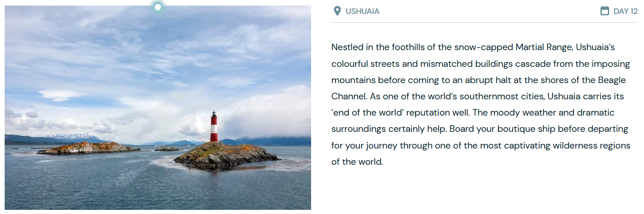
Task: Click the red and white lighthouse in photo
Action: click(x=214, y=128)
